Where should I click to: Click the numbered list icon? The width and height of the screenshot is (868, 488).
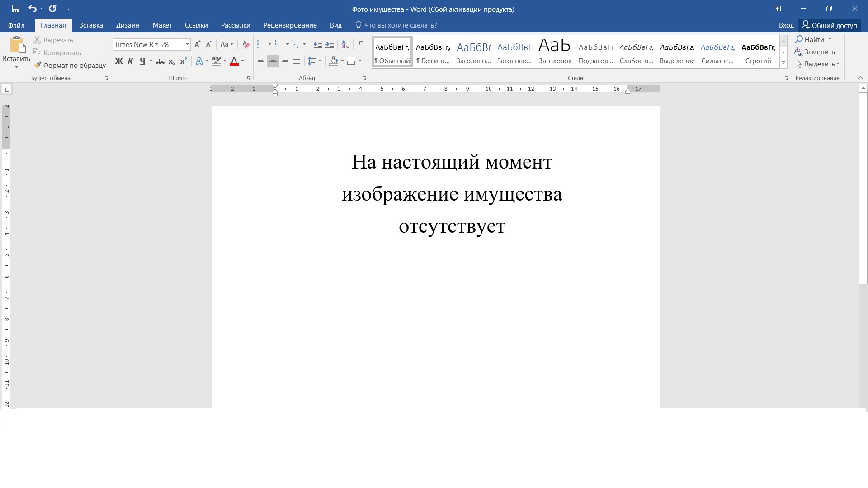279,44
